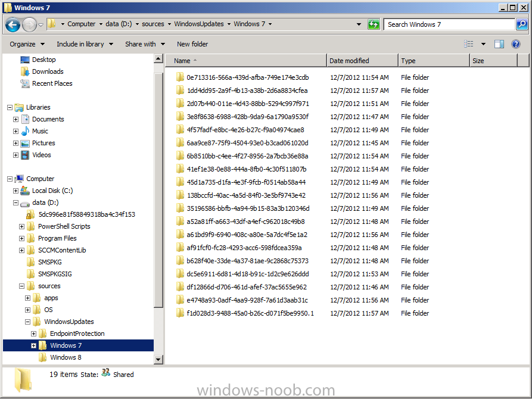Click the search magnifier icon
The width and height of the screenshot is (532, 399).
pos(522,24)
